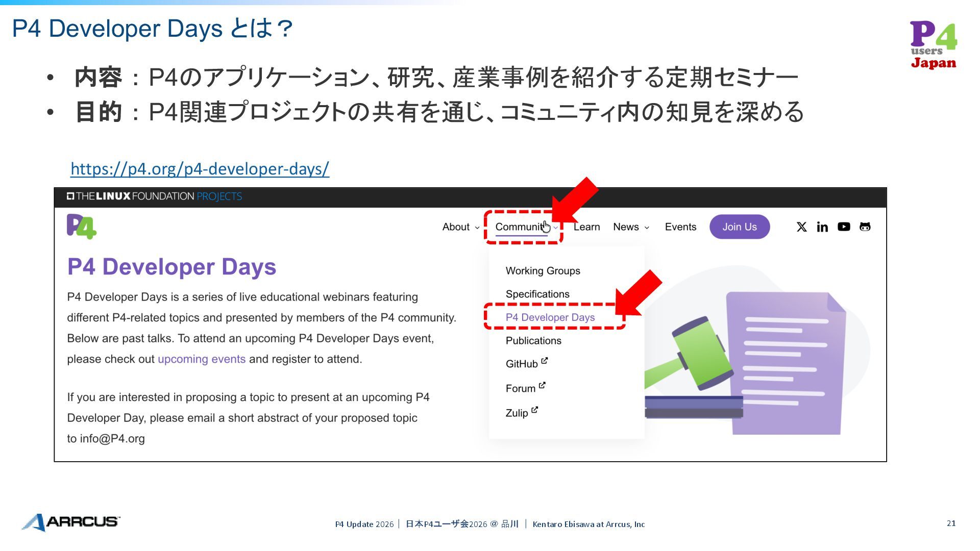The height and width of the screenshot is (551, 980).
Task: Click the X (Twitter) social icon
Action: pyautogui.click(x=801, y=227)
